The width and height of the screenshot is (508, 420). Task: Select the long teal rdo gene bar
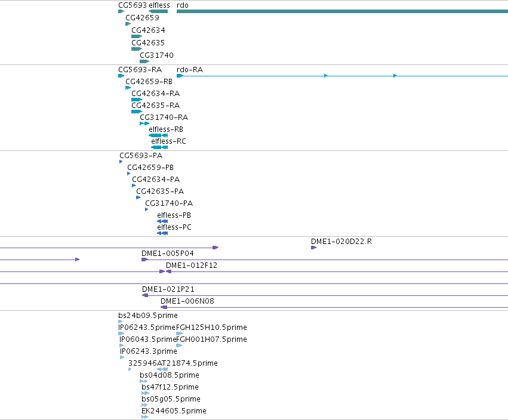coord(342,11)
